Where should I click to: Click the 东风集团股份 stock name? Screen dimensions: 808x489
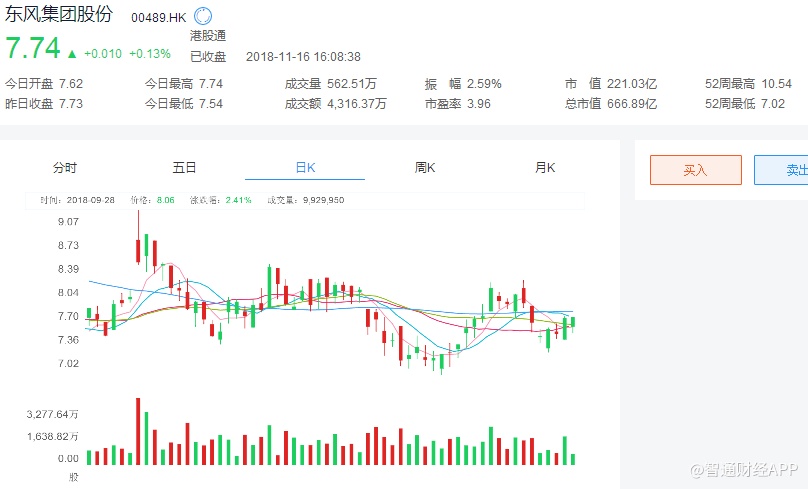[x=62, y=17]
